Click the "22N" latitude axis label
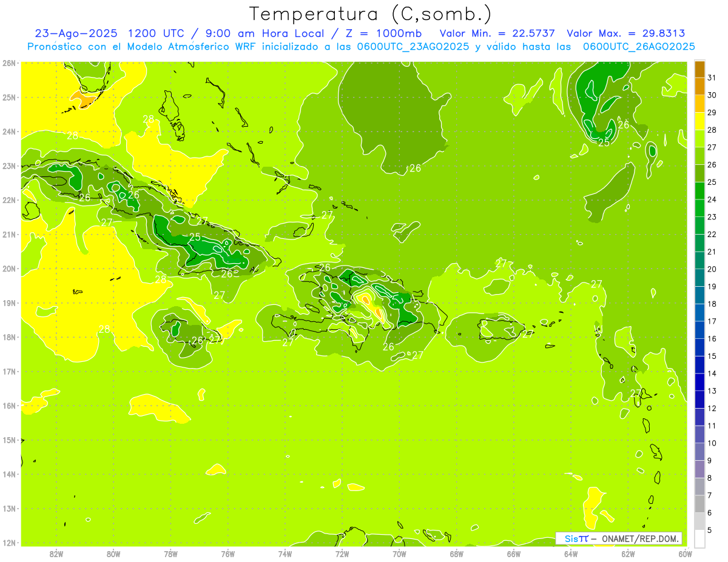Viewport: 728px width, 562px height. click(9, 200)
